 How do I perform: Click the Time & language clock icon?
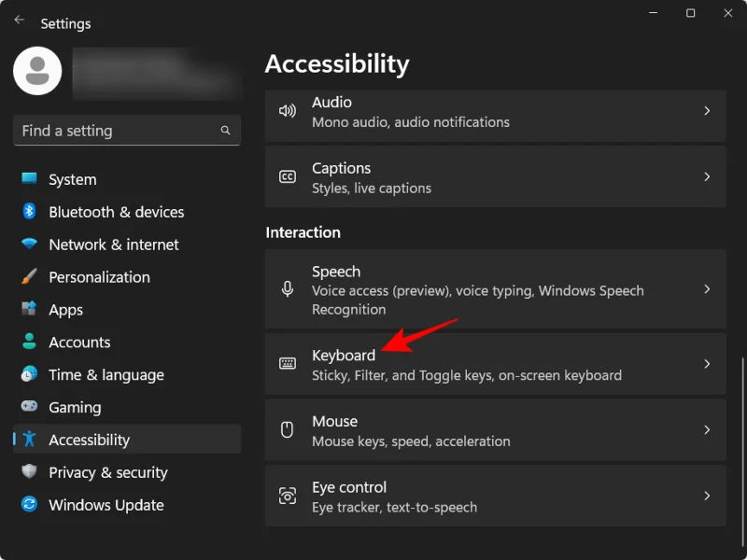click(x=28, y=374)
